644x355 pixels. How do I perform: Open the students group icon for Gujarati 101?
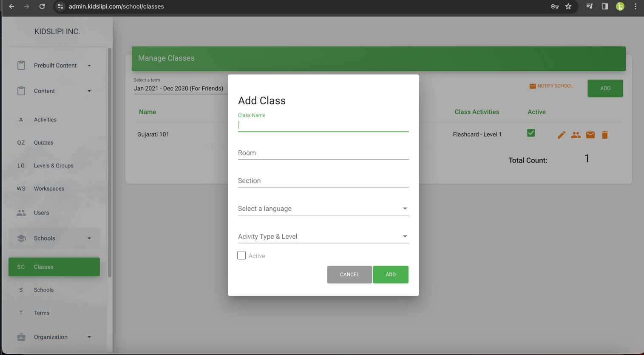pyautogui.click(x=576, y=135)
